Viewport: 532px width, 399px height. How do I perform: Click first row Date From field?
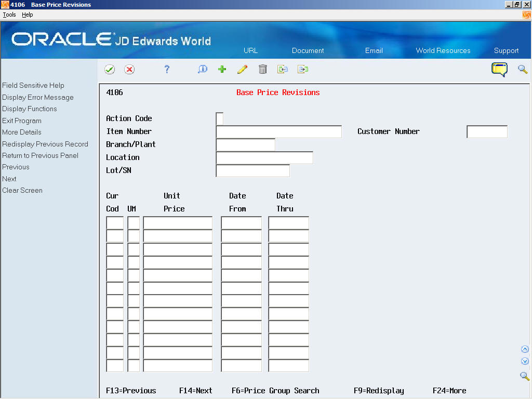point(241,223)
